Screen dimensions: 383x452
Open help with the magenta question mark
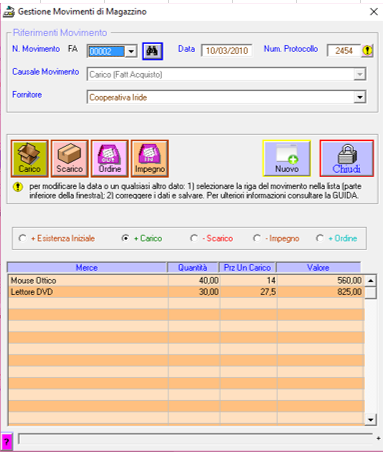pos(6,442)
